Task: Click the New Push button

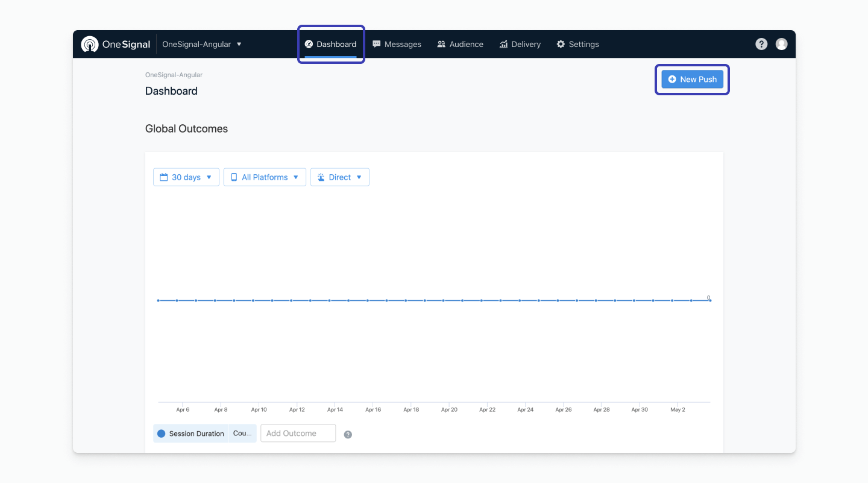Action: [692, 79]
